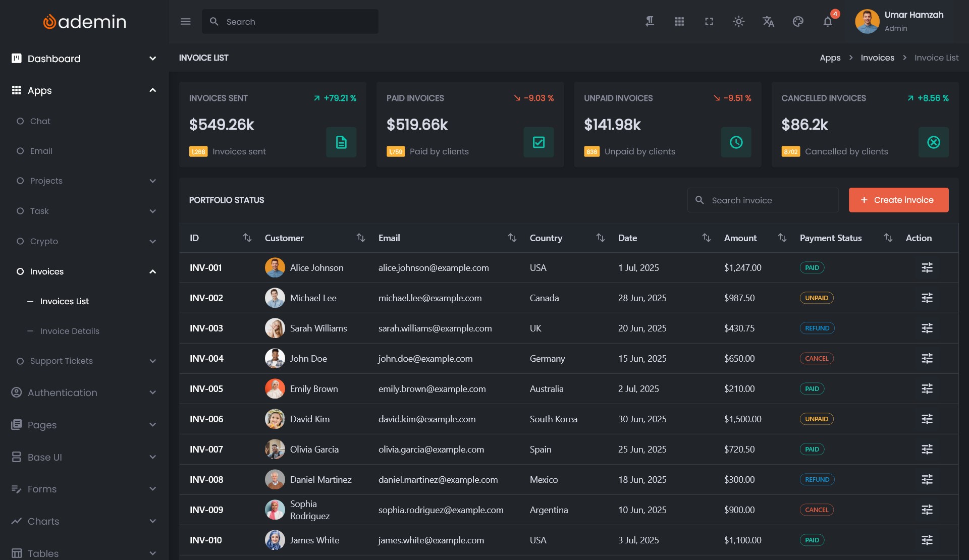Open action settings for INV-006
This screenshot has width=969, height=560.
coord(927,419)
